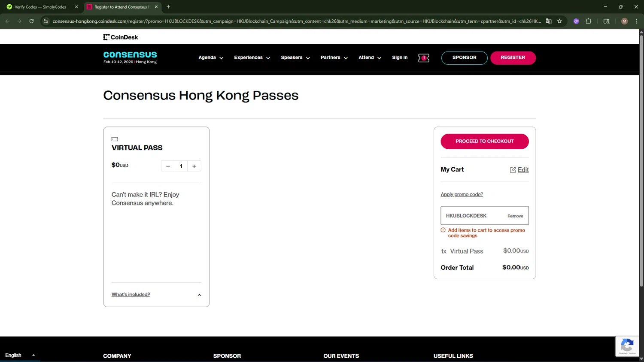644x362 pixels.
Task: Open a new browser tab
Action: coord(168,7)
